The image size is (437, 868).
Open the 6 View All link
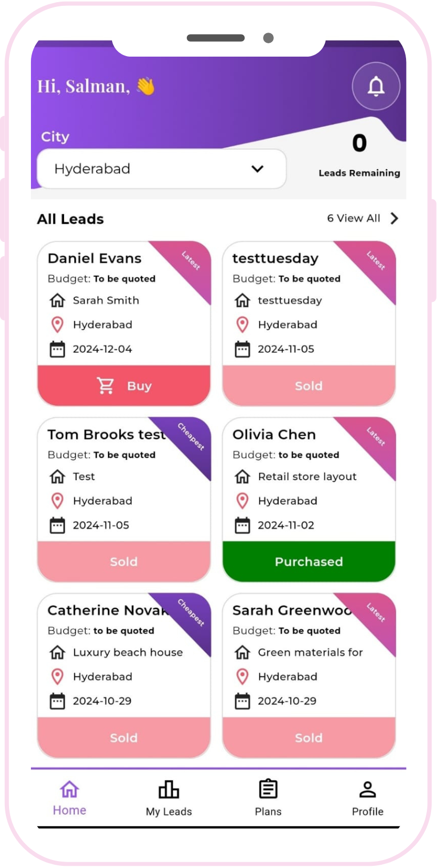[x=353, y=218]
